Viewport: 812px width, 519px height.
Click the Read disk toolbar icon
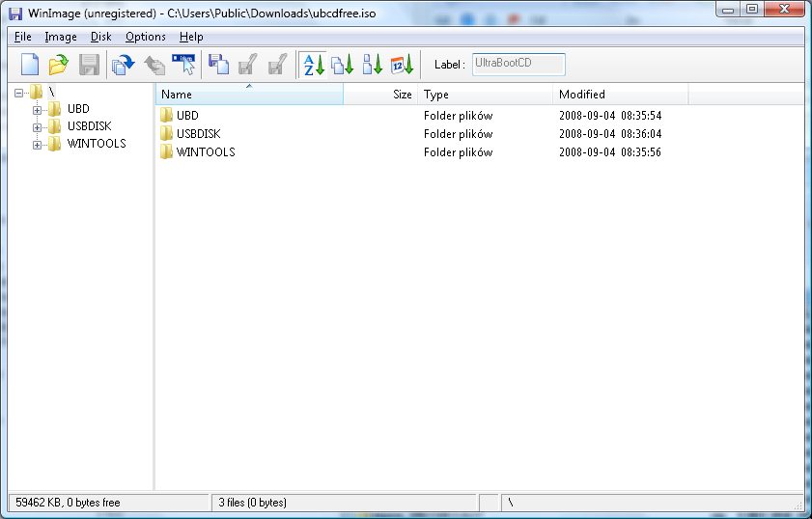(x=124, y=65)
